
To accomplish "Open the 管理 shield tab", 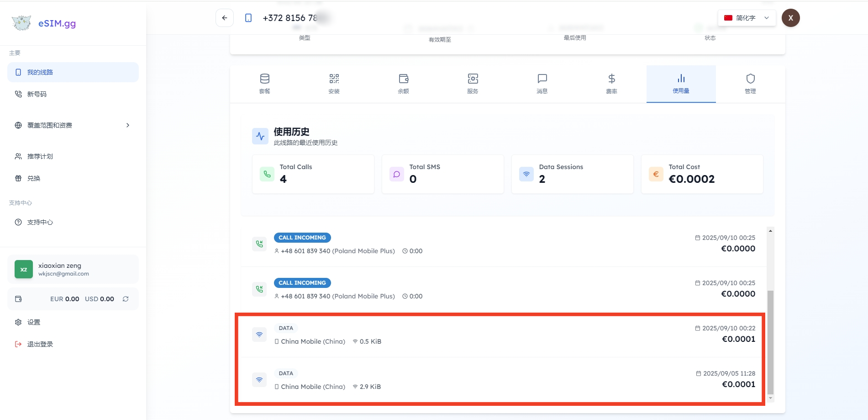I will click(x=750, y=84).
